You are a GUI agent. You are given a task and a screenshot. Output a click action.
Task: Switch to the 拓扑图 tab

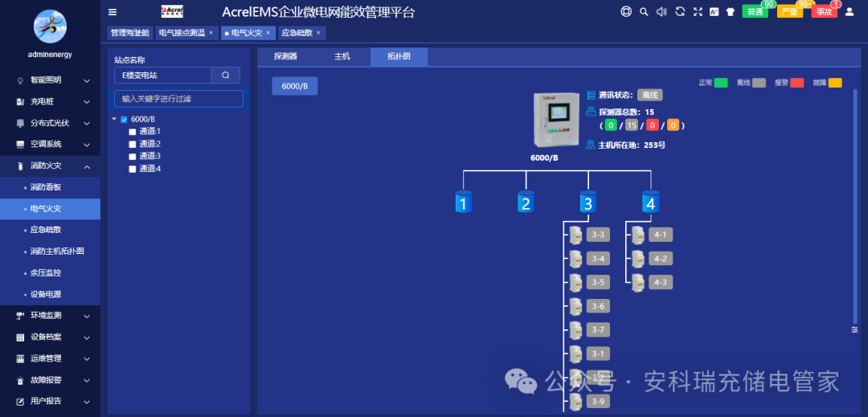point(399,57)
